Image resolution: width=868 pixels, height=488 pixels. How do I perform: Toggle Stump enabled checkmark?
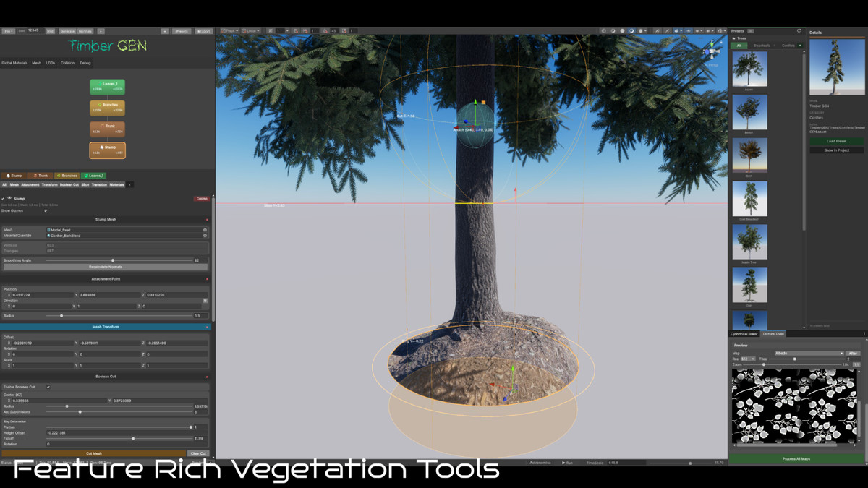click(x=3, y=198)
